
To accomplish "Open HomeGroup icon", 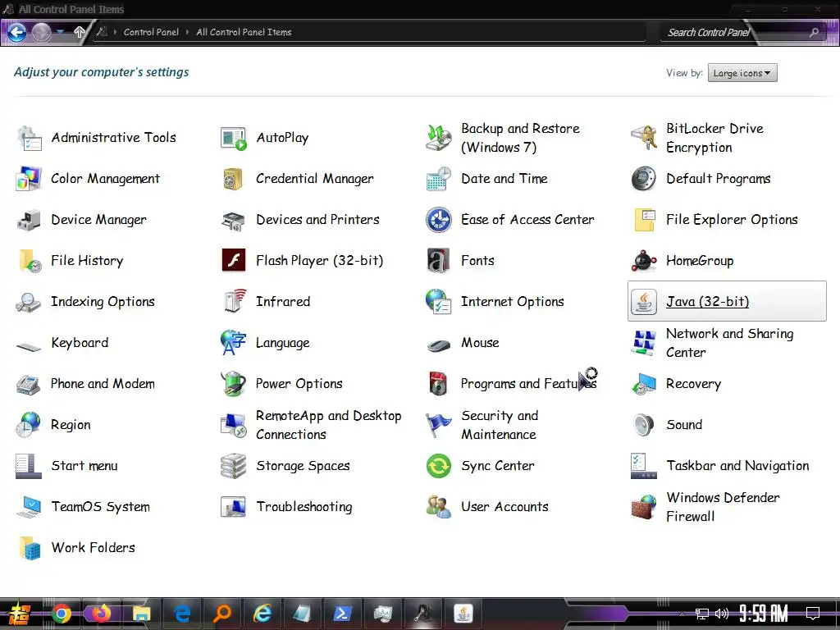I will 644,261.
